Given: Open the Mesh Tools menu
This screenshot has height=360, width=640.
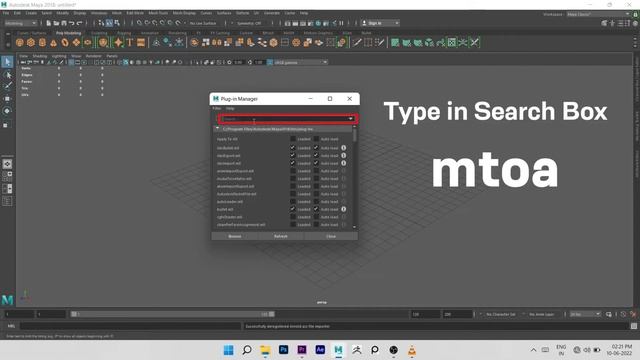Looking at the screenshot, I should point(158,13).
